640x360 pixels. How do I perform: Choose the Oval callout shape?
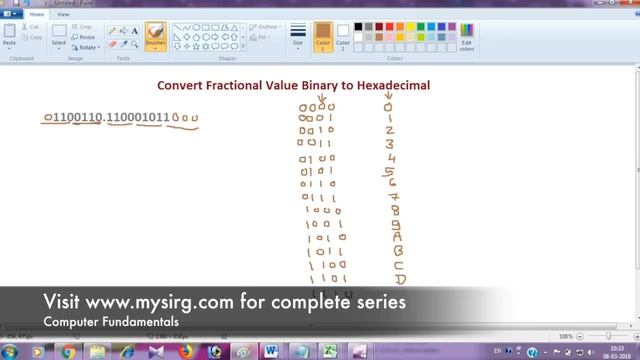234,47
